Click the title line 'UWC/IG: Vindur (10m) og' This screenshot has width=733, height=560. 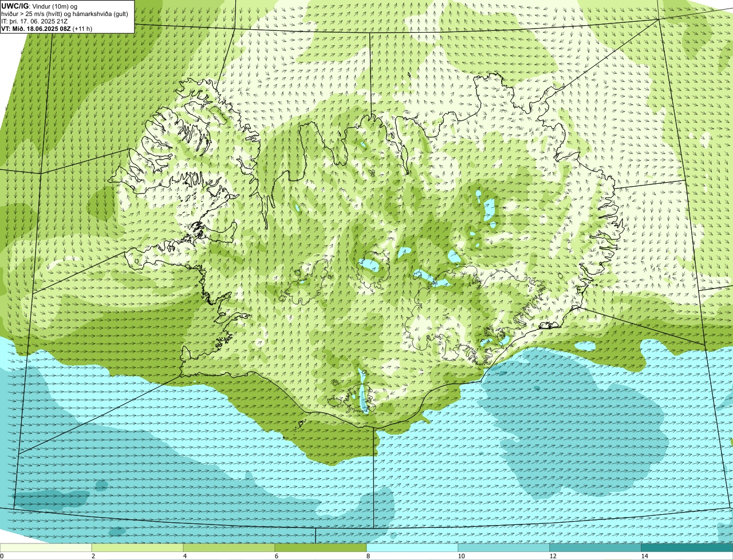(40, 6)
